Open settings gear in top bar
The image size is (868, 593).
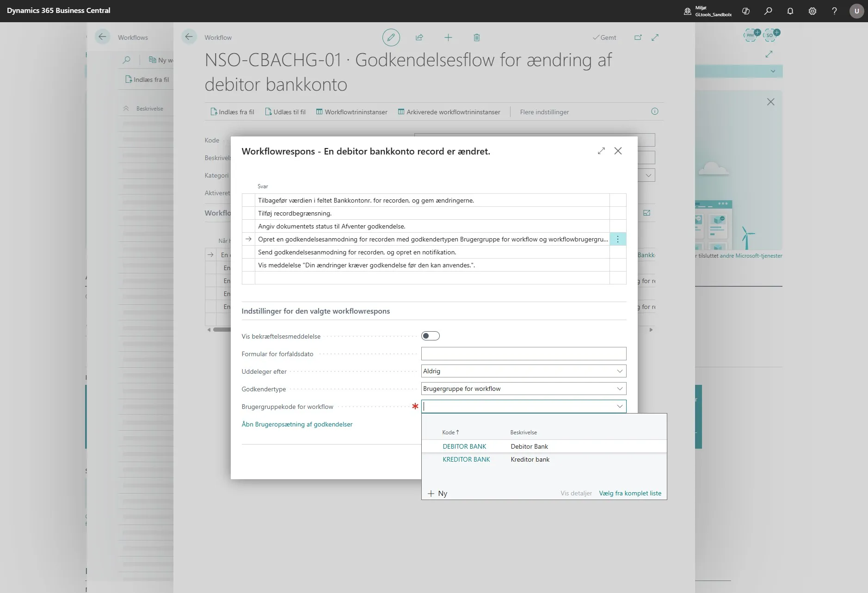[x=813, y=11]
